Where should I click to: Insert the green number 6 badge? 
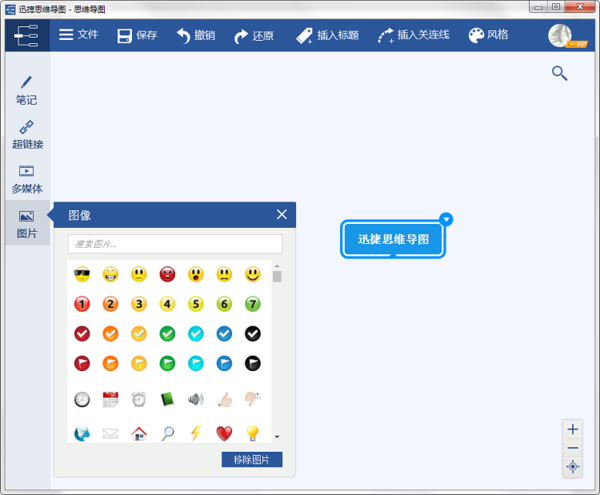coord(224,304)
